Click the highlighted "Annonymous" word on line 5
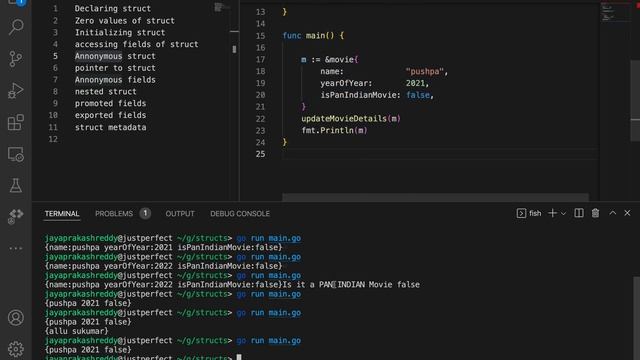This screenshot has width=640, height=360. click(98, 56)
